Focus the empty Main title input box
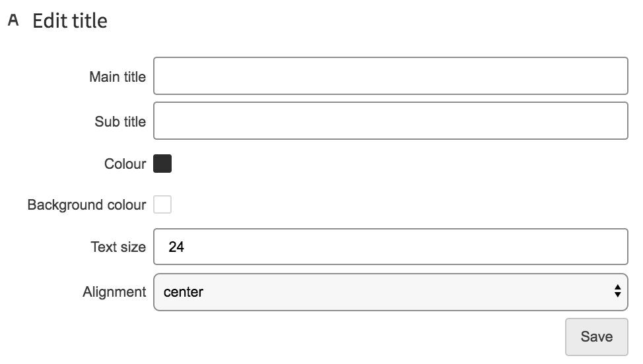This screenshot has width=643, height=364. 390,76
